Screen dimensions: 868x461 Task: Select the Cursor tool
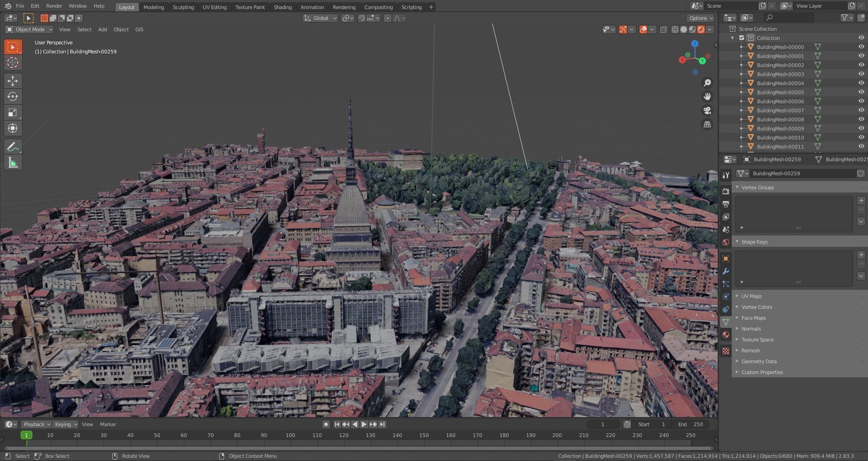[13, 63]
